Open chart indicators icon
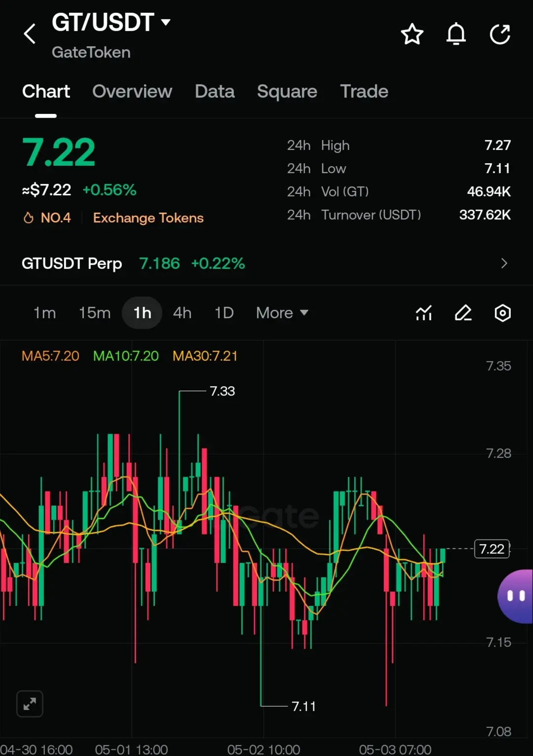The height and width of the screenshot is (756, 533). pos(423,313)
